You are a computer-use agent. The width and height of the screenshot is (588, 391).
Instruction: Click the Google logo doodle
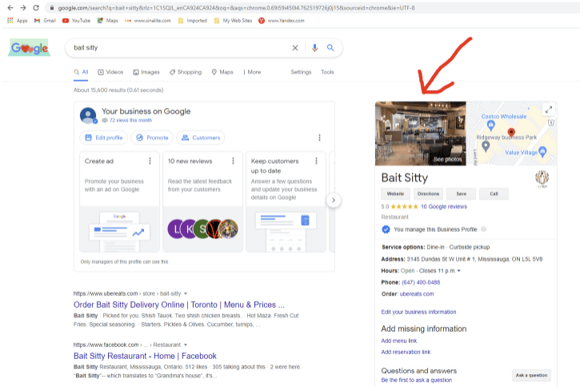[29, 48]
